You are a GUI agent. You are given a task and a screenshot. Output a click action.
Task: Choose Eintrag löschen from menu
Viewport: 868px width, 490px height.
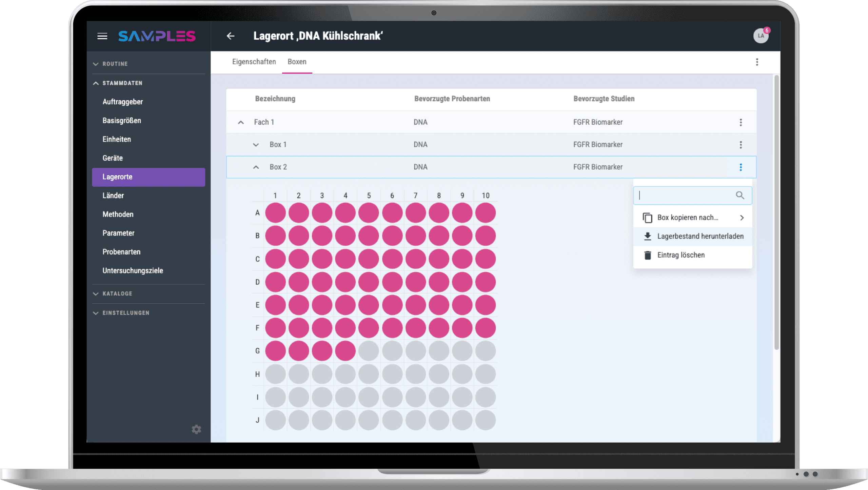680,255
